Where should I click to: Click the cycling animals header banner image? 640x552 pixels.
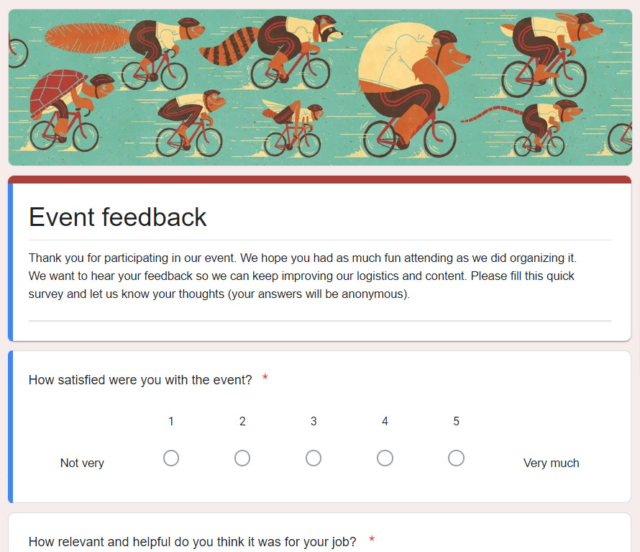(320, 87)
